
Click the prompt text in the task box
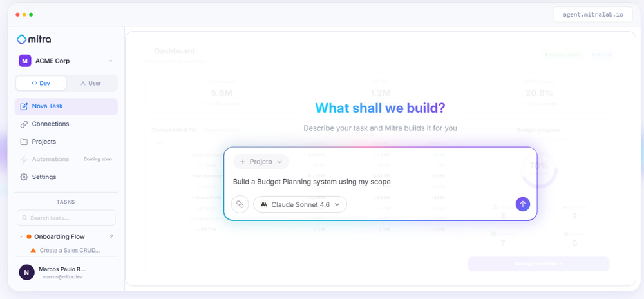(312, 182)
